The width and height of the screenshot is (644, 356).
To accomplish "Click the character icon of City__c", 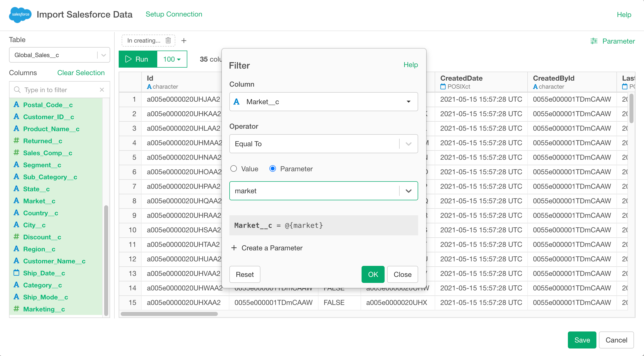I will [17, 225].
